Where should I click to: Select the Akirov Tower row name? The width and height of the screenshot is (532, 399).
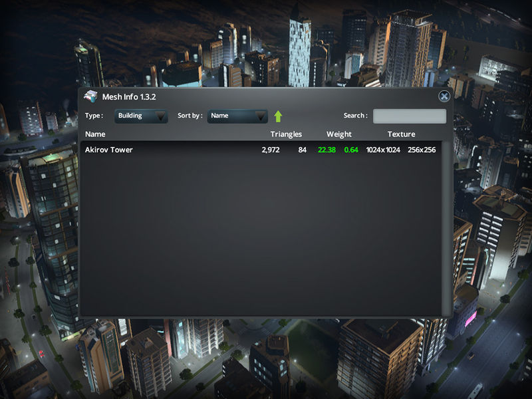point(109,150)
